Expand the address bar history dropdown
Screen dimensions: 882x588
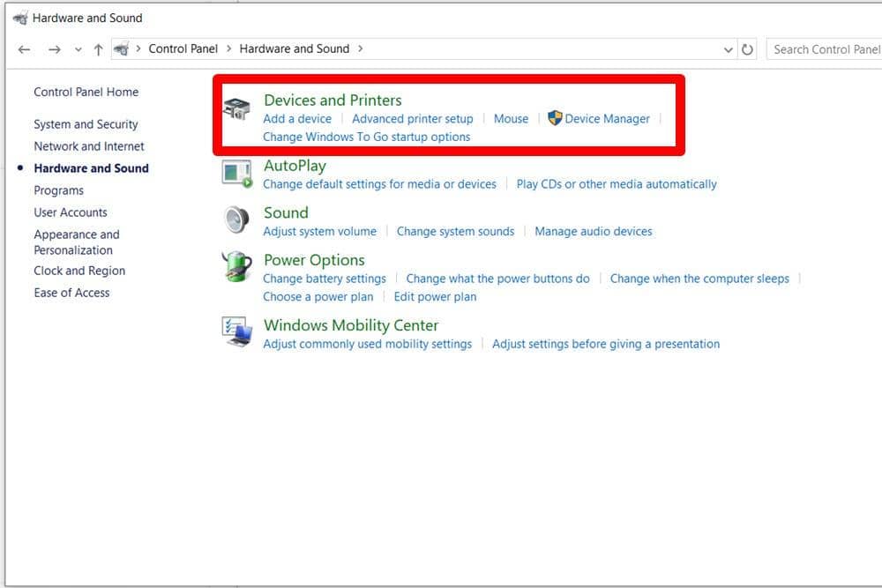point(729,49)
